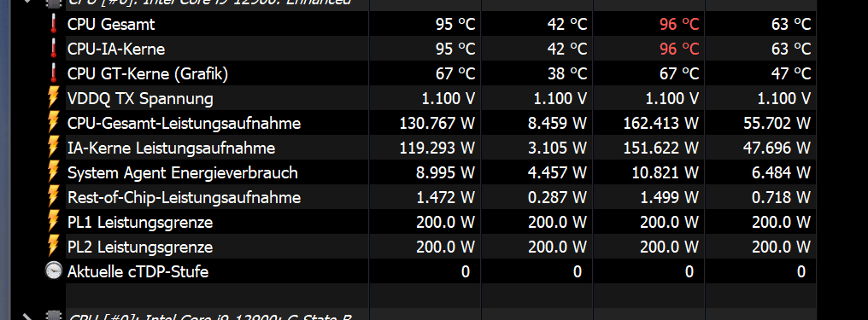Select the Aktuelle cTDP-Stufe row
This screenshot has width=868, height=320.
[x=441, y=271]
